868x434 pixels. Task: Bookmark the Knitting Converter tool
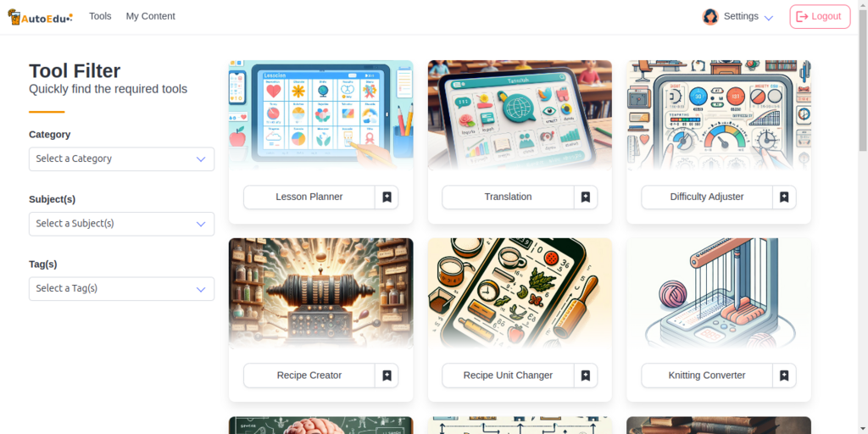click(784, 376)
